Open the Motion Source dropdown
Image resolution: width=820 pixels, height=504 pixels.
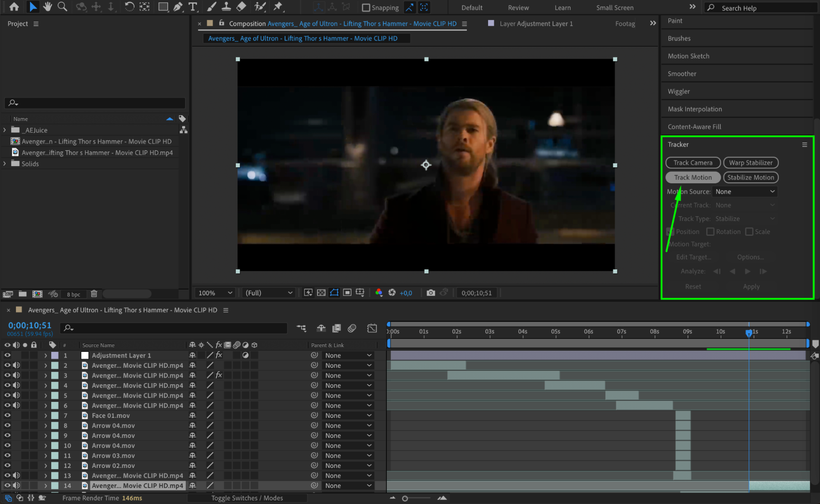click(x=745, y=192)
